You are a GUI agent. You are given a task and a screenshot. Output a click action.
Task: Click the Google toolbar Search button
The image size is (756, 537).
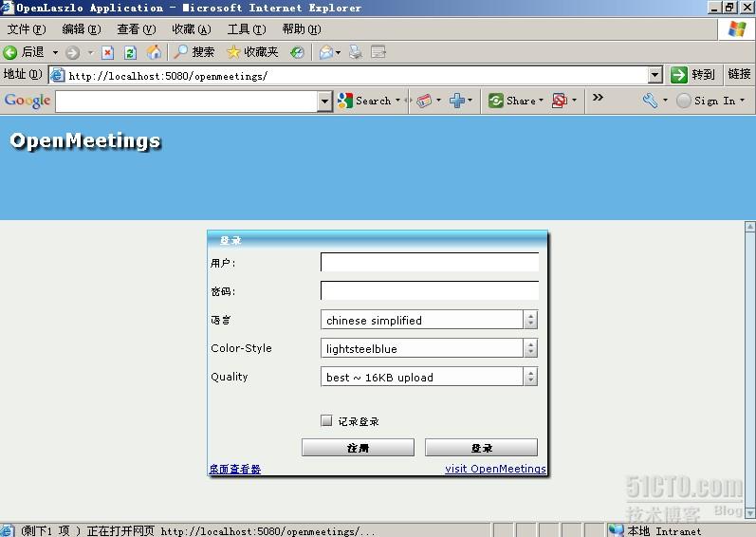pyautogui.click(x=364, y=101)
